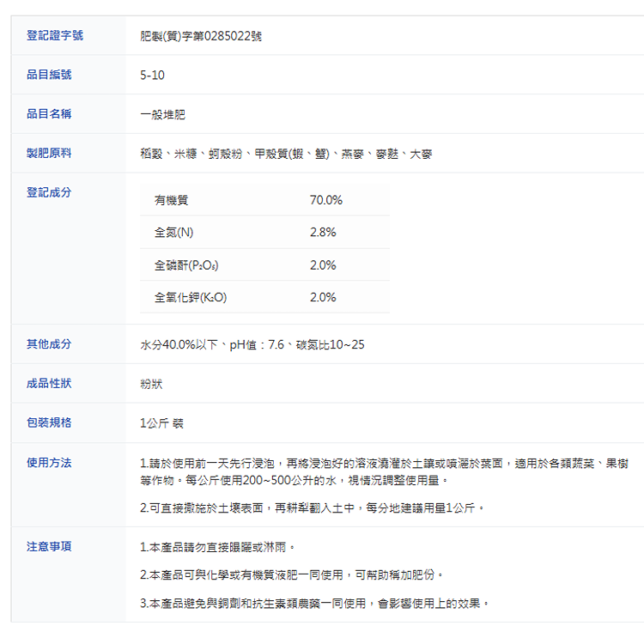Select registration number 肥製(質)字第0285022號

pos(200,36)
